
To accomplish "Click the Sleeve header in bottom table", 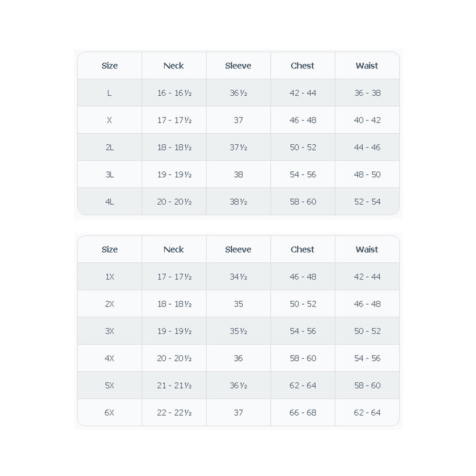I will pos(238,249).
